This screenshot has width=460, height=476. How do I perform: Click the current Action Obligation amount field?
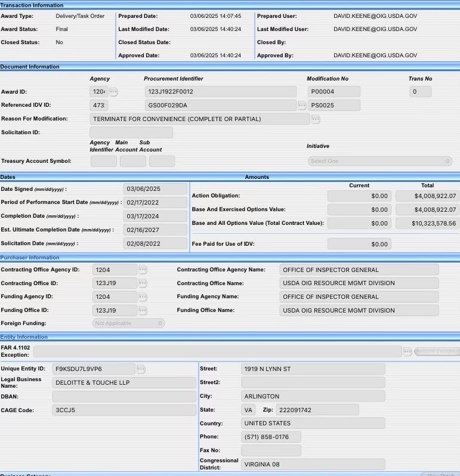[x=359, y=196]
